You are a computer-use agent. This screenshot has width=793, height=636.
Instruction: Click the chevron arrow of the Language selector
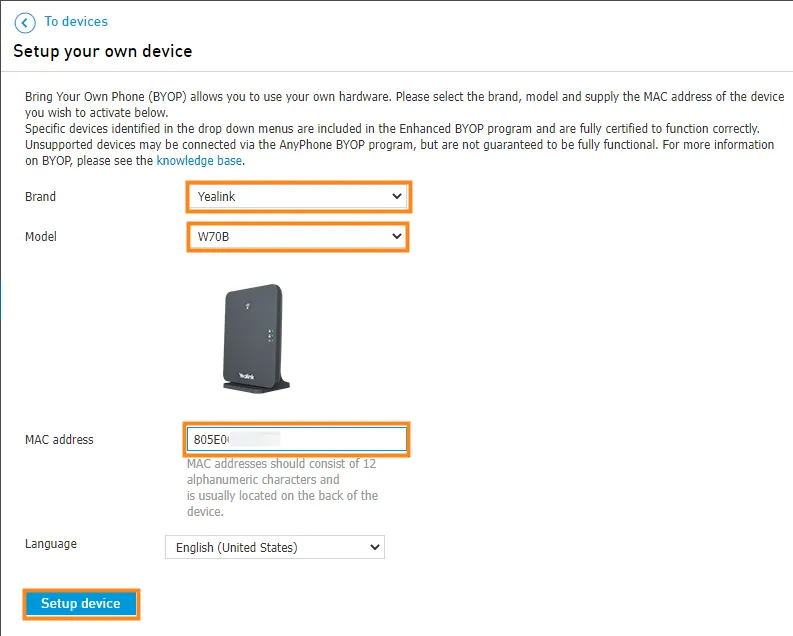pos(375,547)
